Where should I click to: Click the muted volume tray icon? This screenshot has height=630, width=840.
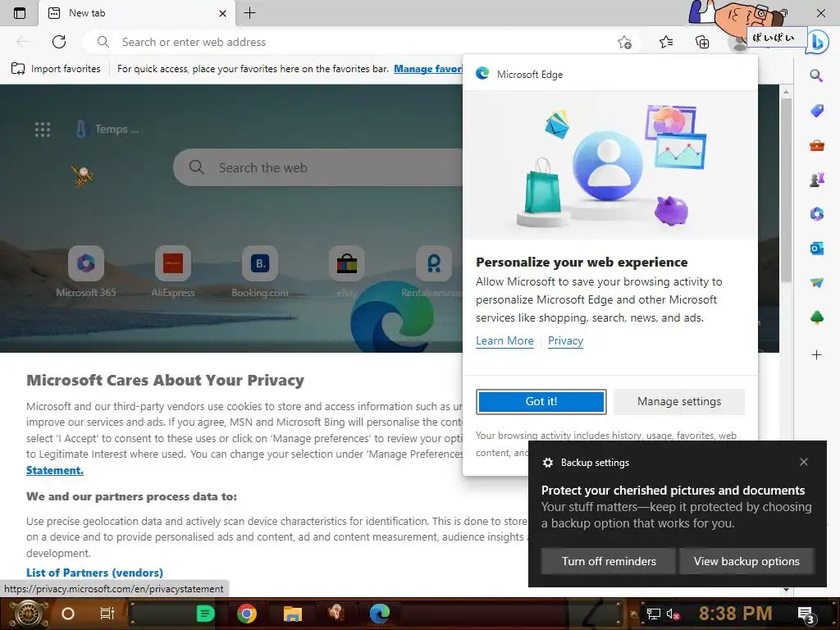click(x=673, y=614)
